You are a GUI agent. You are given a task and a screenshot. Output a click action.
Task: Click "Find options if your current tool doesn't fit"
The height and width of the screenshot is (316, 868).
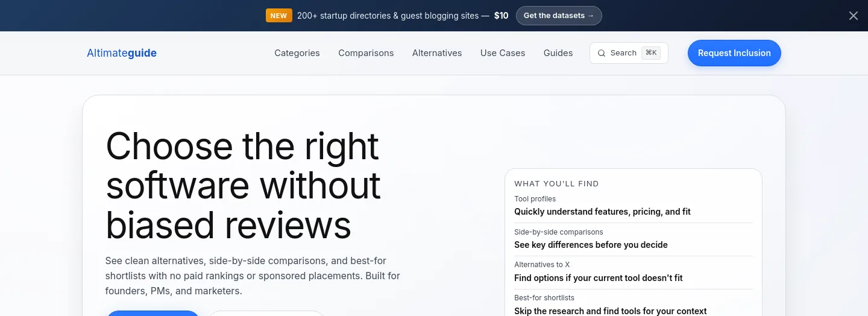[x=599, y=278]
